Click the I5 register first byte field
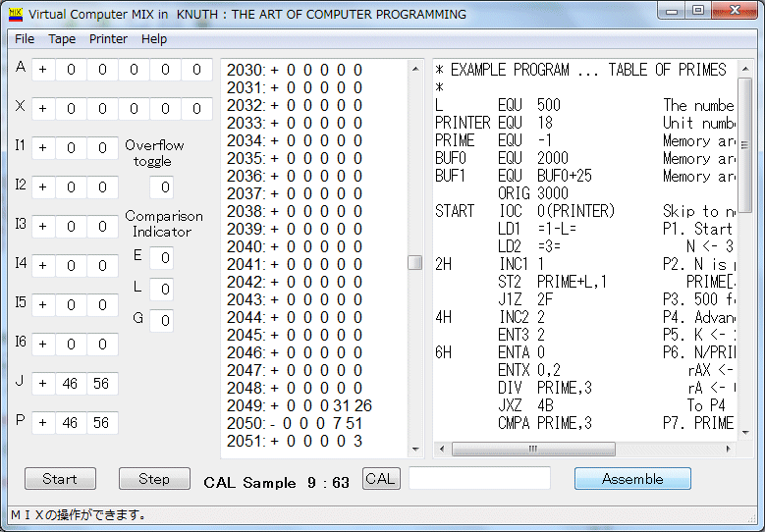Viewport: 765px width, 532px height. tap(72, 304)
